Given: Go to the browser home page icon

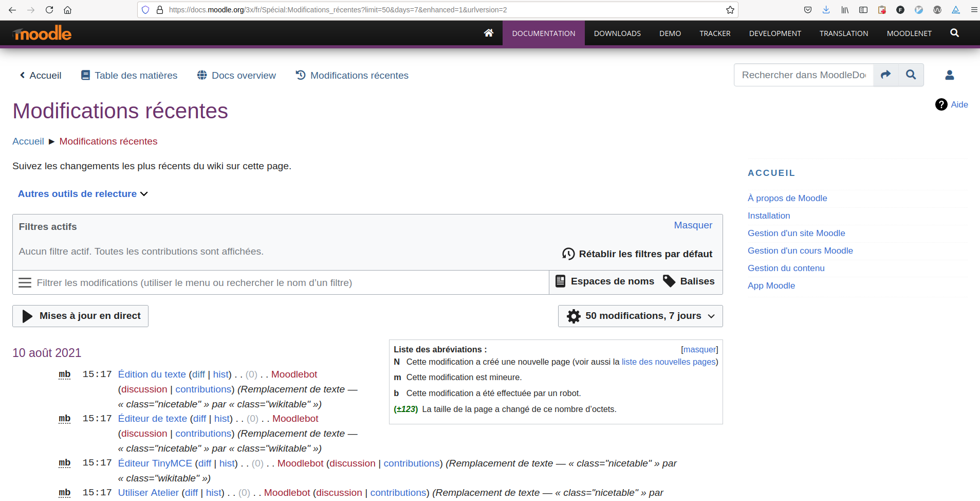Looking at the screenshot, I should pos(67,10).
